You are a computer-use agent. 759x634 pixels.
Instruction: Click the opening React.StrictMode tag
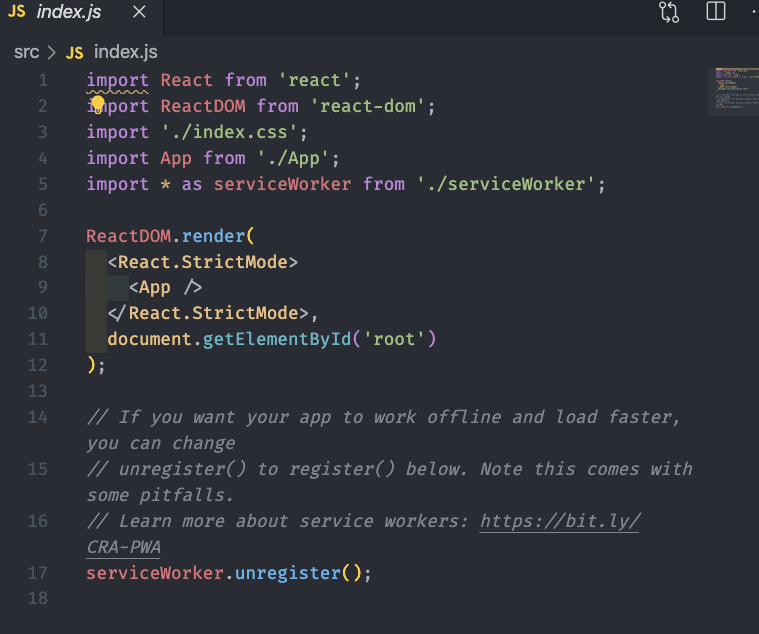[203, 262]
